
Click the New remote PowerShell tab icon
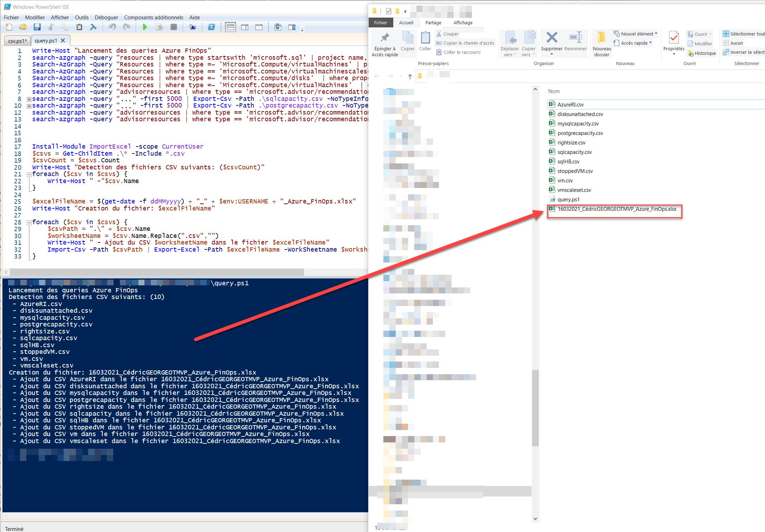[192, 27]
